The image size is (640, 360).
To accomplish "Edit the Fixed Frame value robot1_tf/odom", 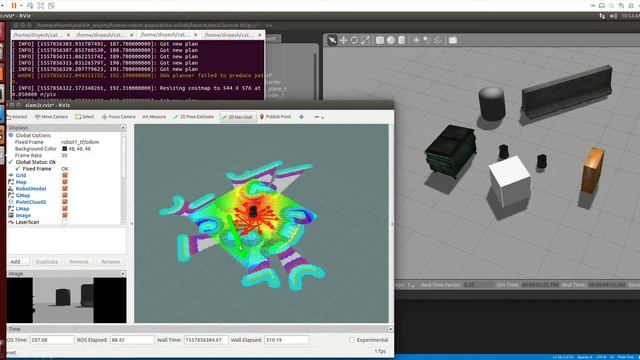I will pyautogui.click(x=80, y=142).
